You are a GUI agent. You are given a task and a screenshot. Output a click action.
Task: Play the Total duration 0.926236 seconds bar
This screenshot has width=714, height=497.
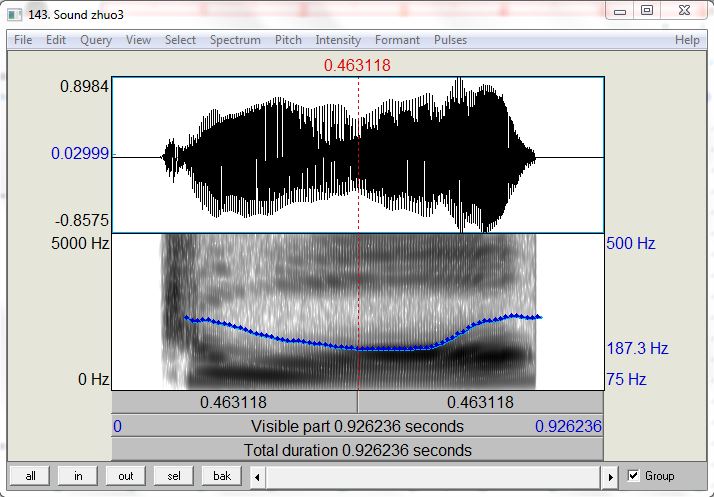[357, 450]
